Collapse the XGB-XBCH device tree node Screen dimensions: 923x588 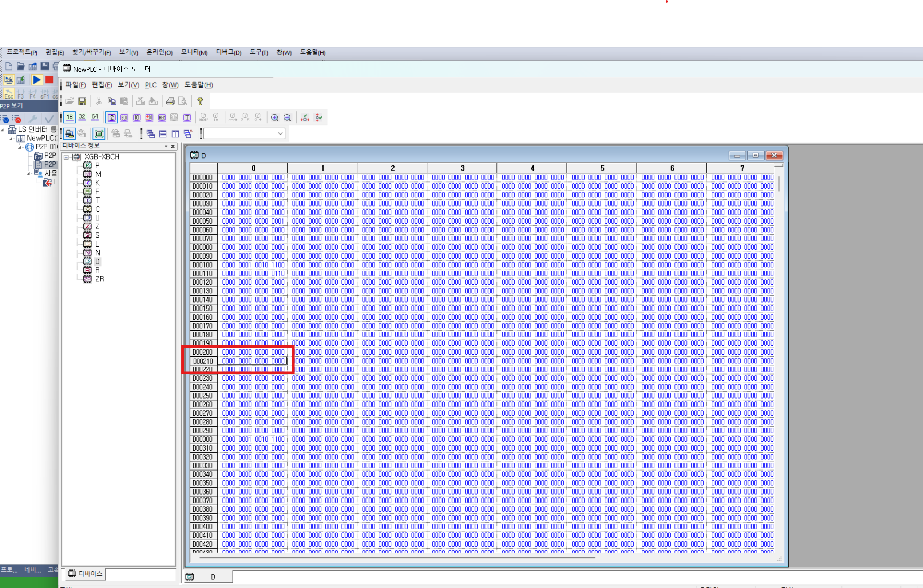(66, 157)
